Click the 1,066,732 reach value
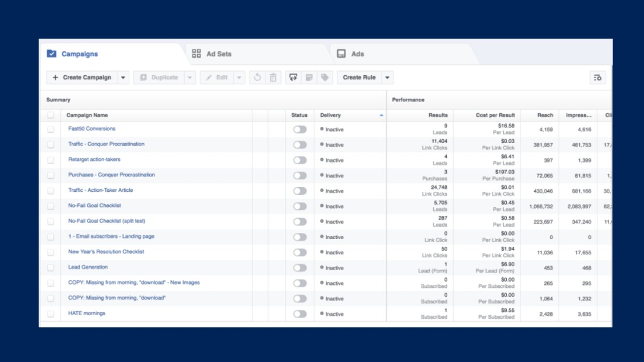Image resolution: width=644 pixels, height=362 pixels. coord(541,206)
